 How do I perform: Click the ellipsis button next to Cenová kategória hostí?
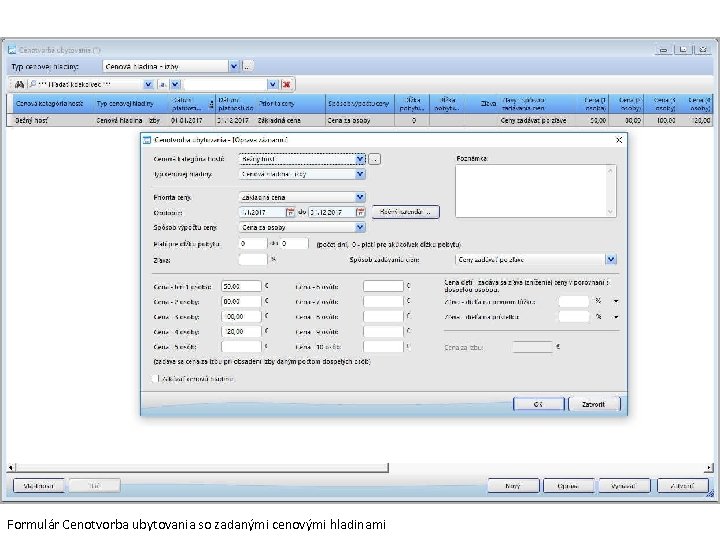pyautogui.click(x=375, y=159)
